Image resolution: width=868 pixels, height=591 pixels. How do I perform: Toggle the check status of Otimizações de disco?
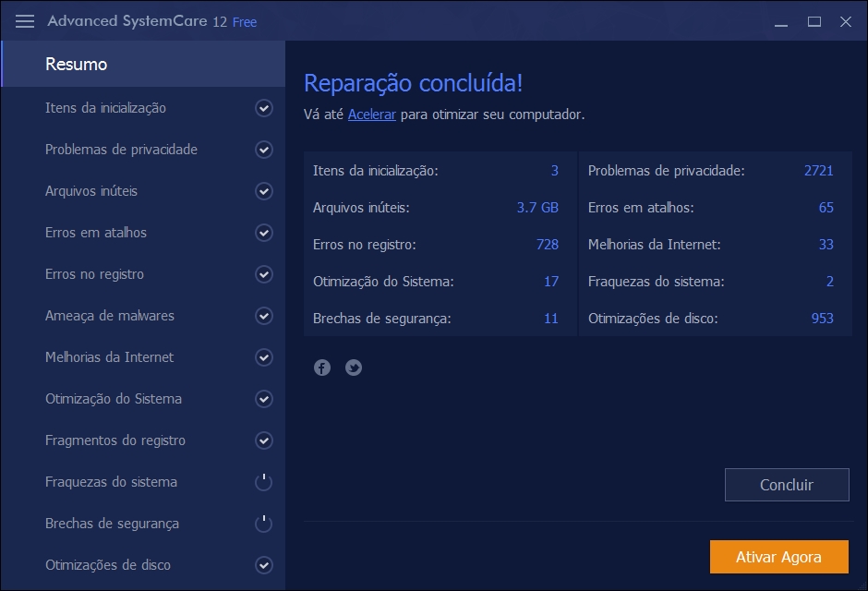(x=264, y=565)
